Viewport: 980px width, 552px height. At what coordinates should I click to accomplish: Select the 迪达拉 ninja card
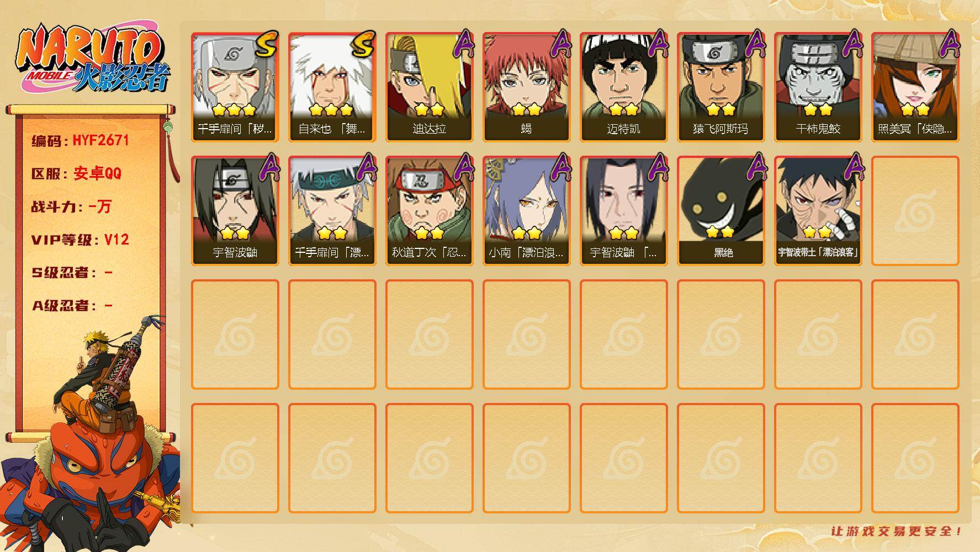click(429, 87)
